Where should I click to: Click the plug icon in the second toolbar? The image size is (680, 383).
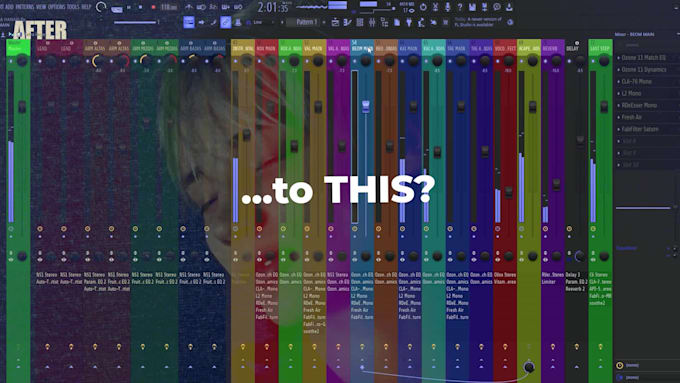pyautogui.click(x=409, y=22)
